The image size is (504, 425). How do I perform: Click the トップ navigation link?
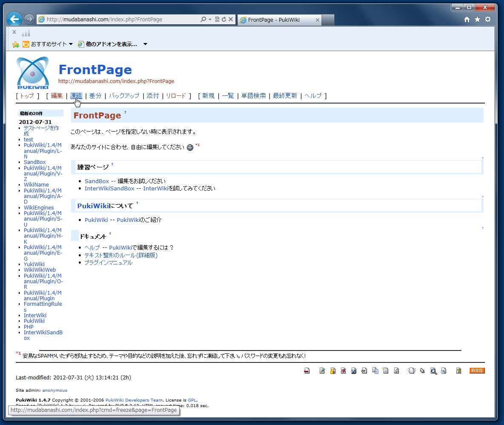27,95
